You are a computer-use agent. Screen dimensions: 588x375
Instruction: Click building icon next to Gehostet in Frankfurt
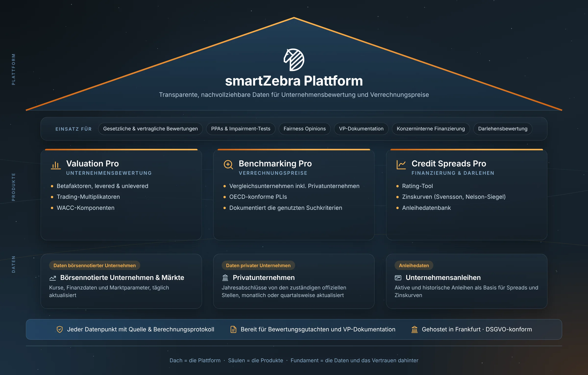pyautogui.click(x=415, y=329)
